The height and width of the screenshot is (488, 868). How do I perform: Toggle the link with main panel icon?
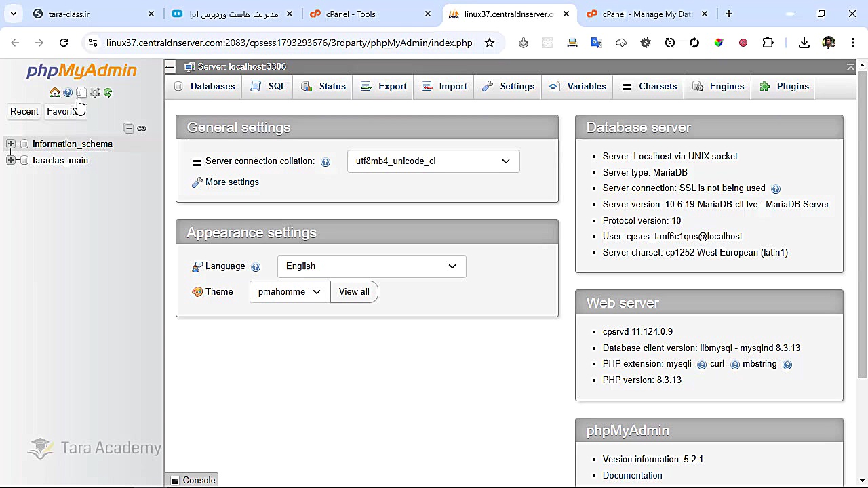[x=142, y=128]
